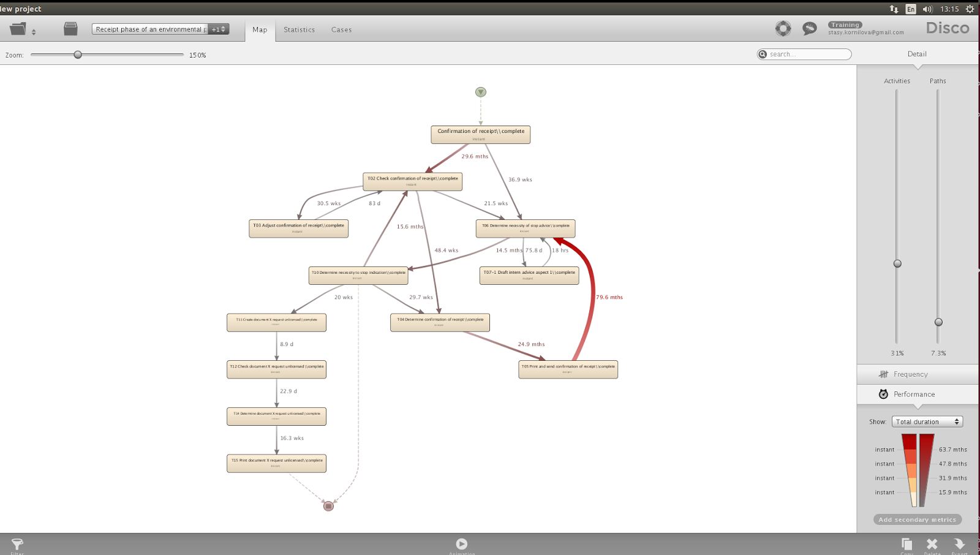Screen dimensions: 980x555
Task: Send feedback via the ant chat bubble icon
Action: click(810, 28)
